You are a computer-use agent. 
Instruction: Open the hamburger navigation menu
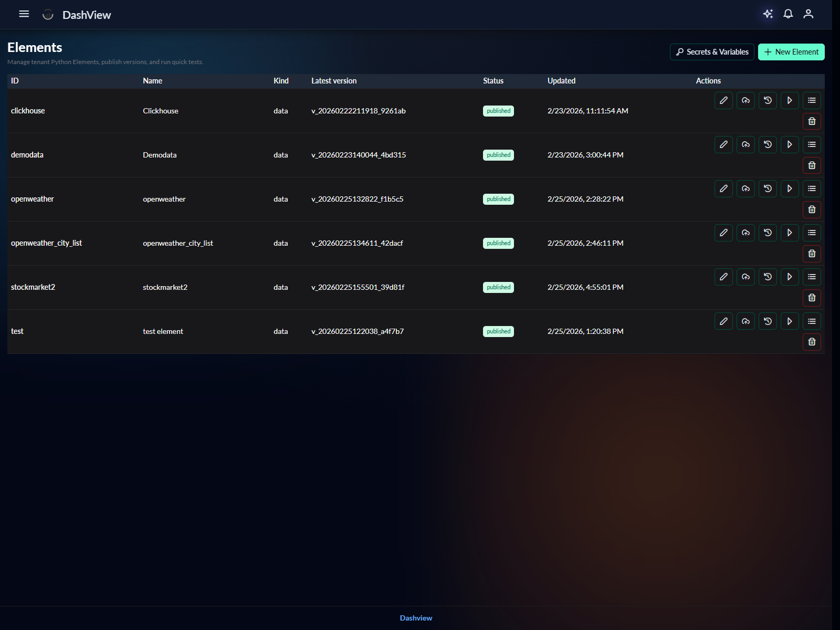click(24, 14)
